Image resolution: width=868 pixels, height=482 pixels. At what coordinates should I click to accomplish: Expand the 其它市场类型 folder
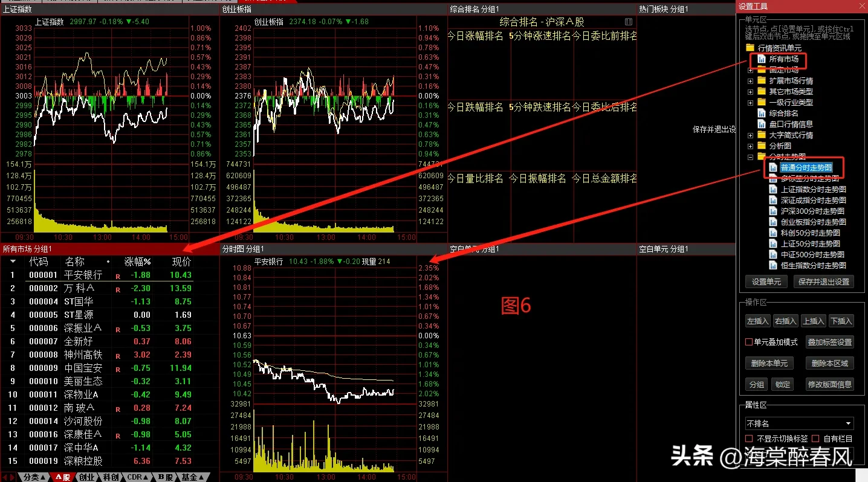751,92
